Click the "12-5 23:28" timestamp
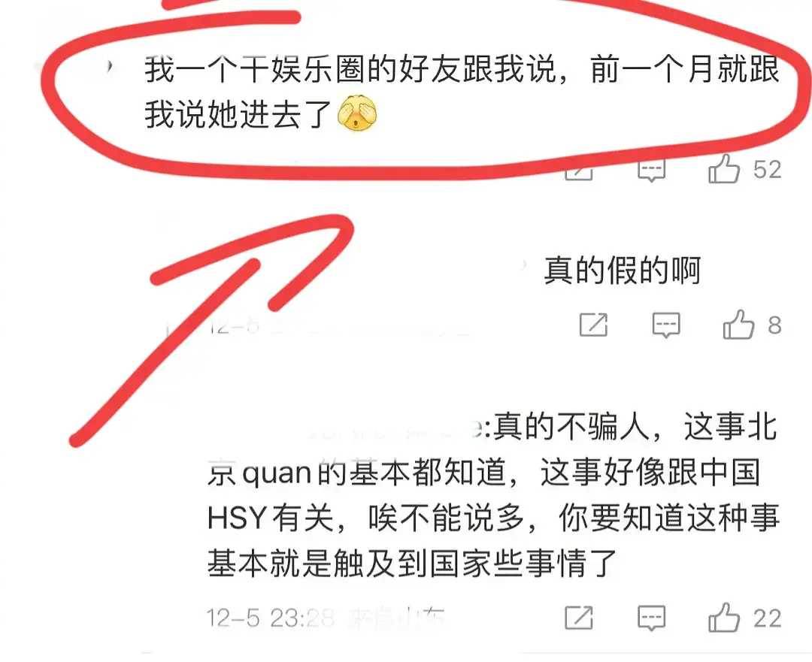Screen dimensions: 812x662 point(271,618)
